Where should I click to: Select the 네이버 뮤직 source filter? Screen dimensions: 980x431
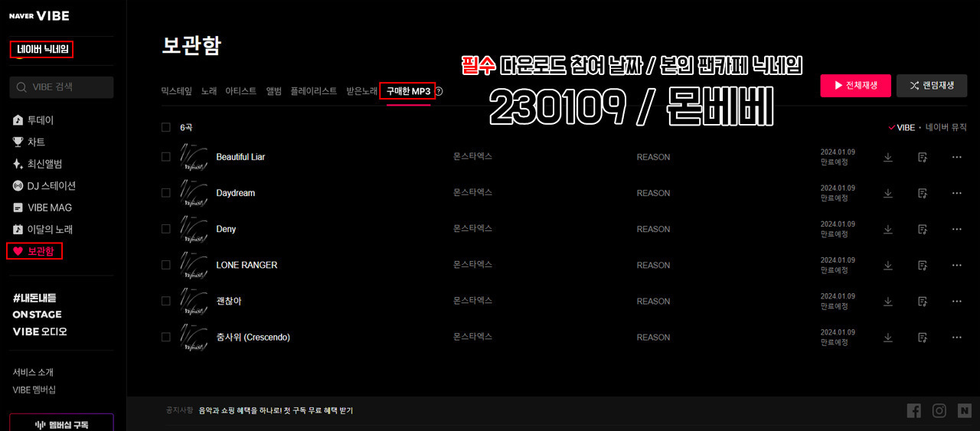[x=946, y=128]
